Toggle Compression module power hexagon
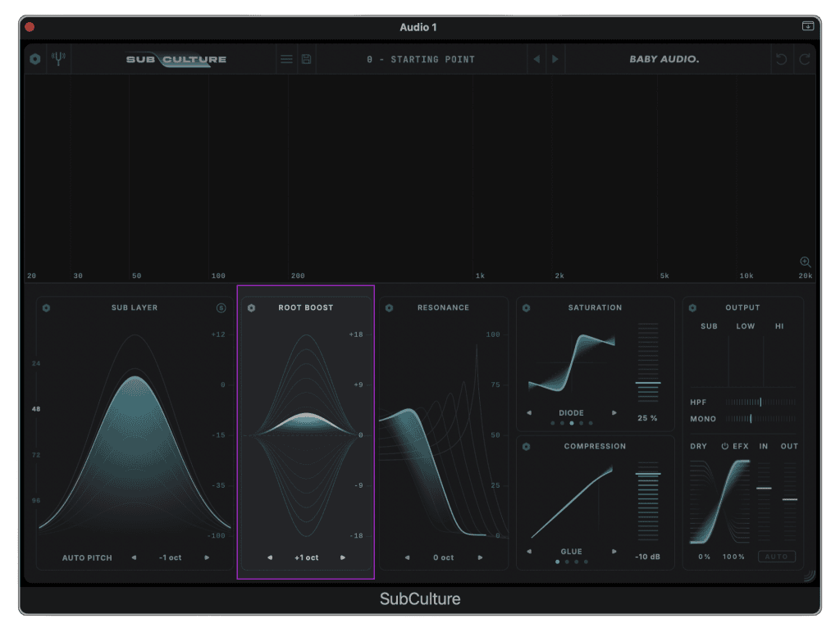The height and width of the screenshot is (637, 840). (527, 447)
